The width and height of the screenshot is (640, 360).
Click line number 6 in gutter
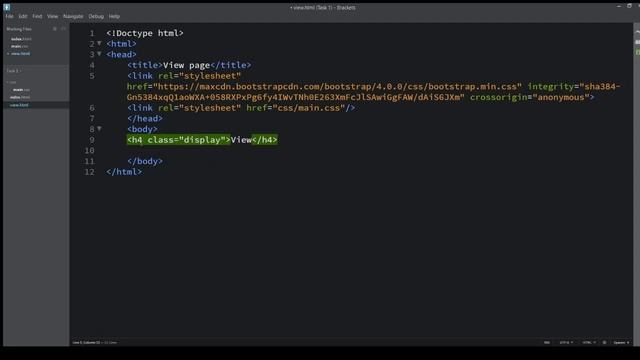(92, 108)
